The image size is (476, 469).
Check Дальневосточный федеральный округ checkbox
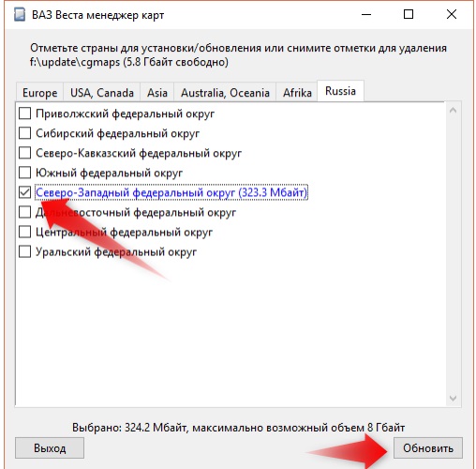coord(24,212)
